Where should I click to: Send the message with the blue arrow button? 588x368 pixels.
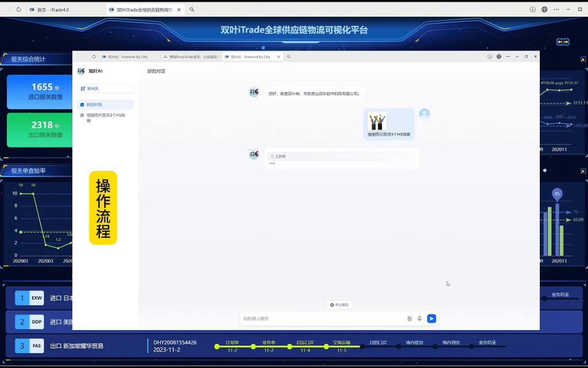pyautogui.click(x=432, y=319)
